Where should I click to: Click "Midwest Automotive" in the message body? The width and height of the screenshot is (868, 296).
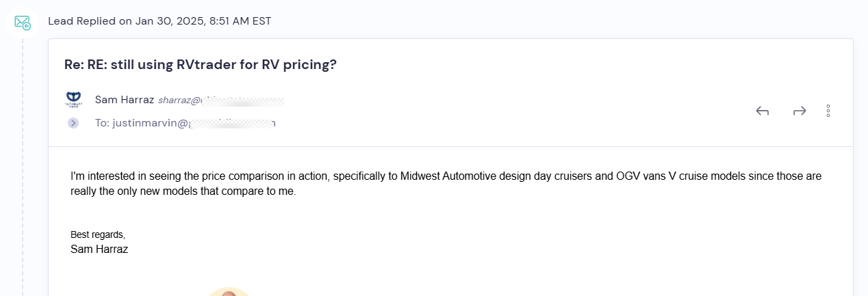(x=446, y=176)
